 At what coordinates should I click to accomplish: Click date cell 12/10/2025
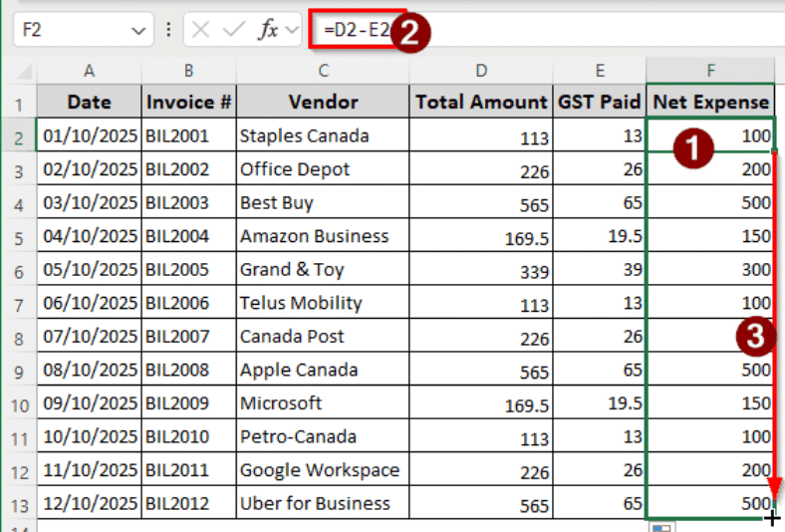[89, 503]
